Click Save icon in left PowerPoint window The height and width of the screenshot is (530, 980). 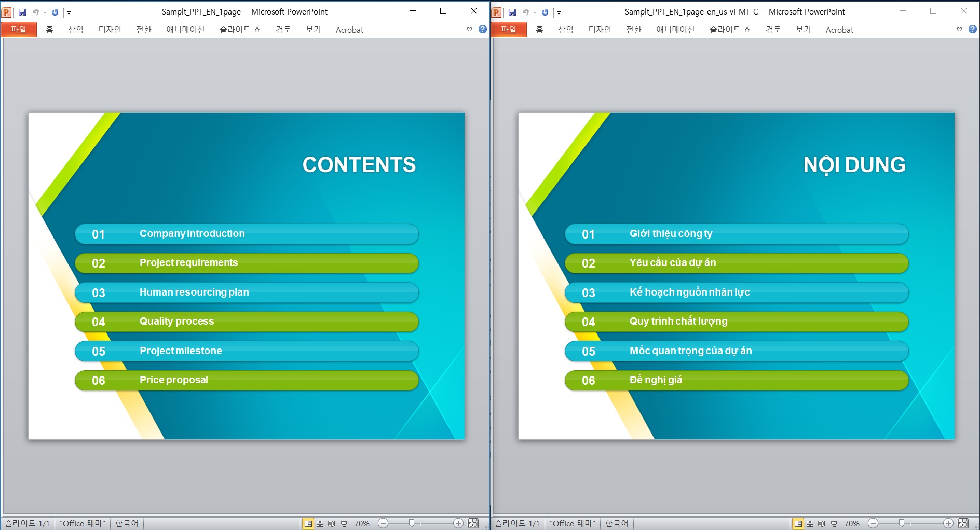click(22, 12)
